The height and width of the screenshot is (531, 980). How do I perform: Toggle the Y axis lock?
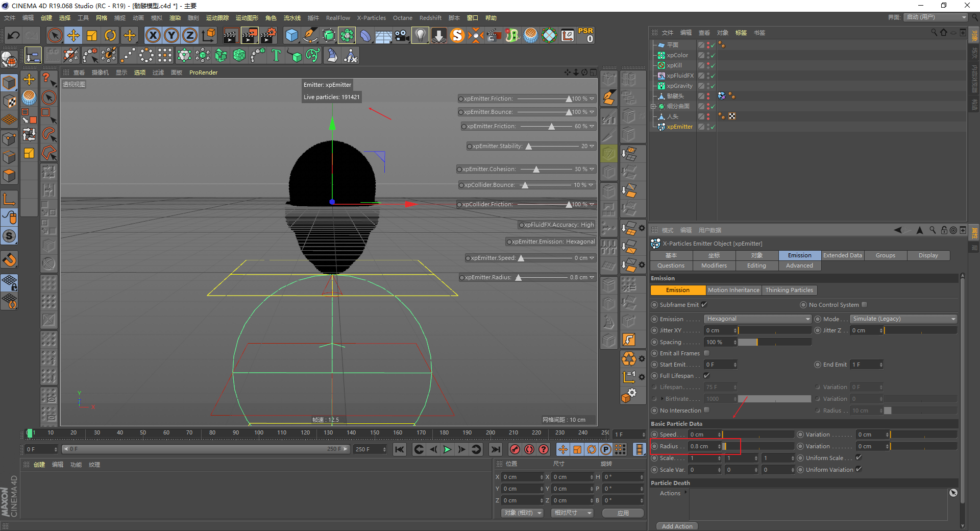pyautogui.click(x=171, y=35)
